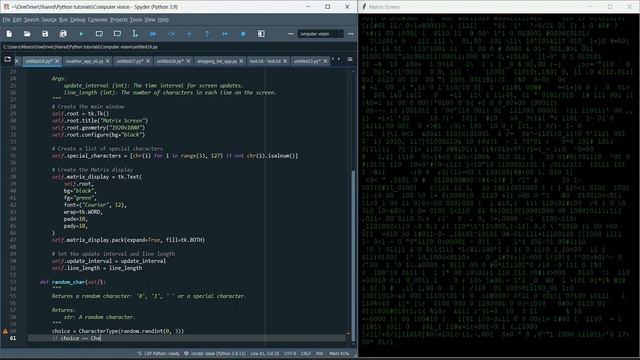Viewport: 640px width, 360px height.
Task: Save all files toolbar icon
Action: 63,34
